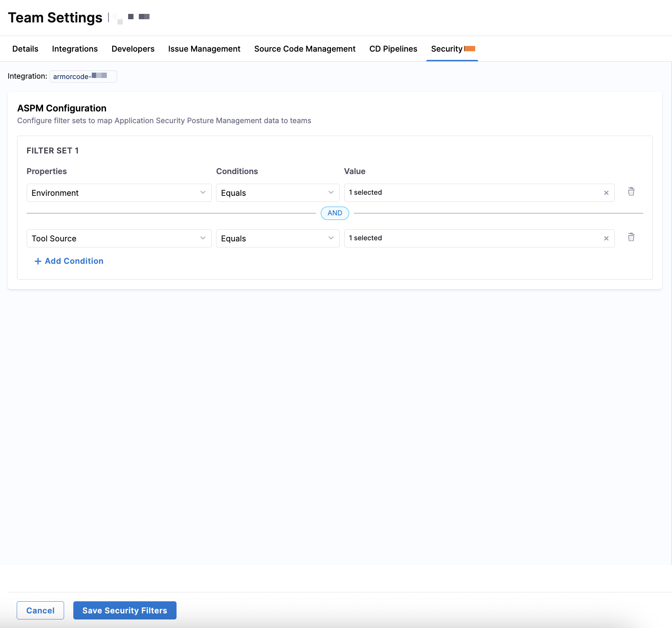This screenshot has width=672, height=628.
Task: Open the Environment value selector field
Action: [470, 193]
